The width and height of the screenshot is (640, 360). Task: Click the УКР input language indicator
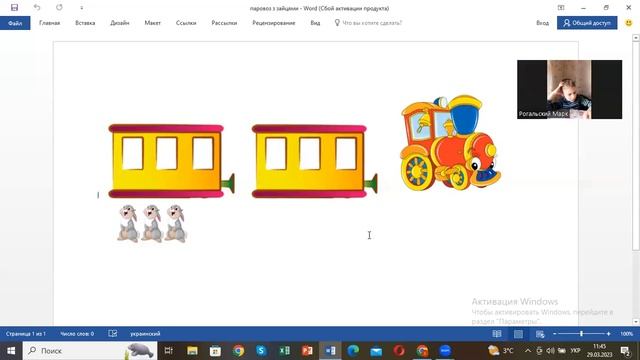pos(576,351)
